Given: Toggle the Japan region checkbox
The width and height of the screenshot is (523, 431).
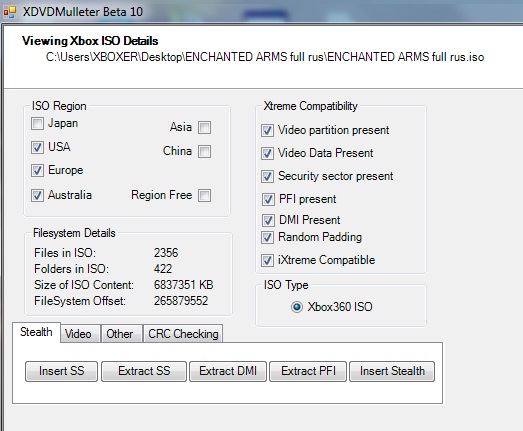Looking at the screenshot, I should (37, 123).
